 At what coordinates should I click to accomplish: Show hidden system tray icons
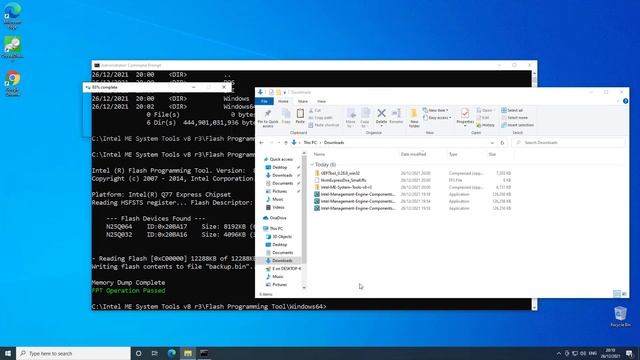coord(558,353)
